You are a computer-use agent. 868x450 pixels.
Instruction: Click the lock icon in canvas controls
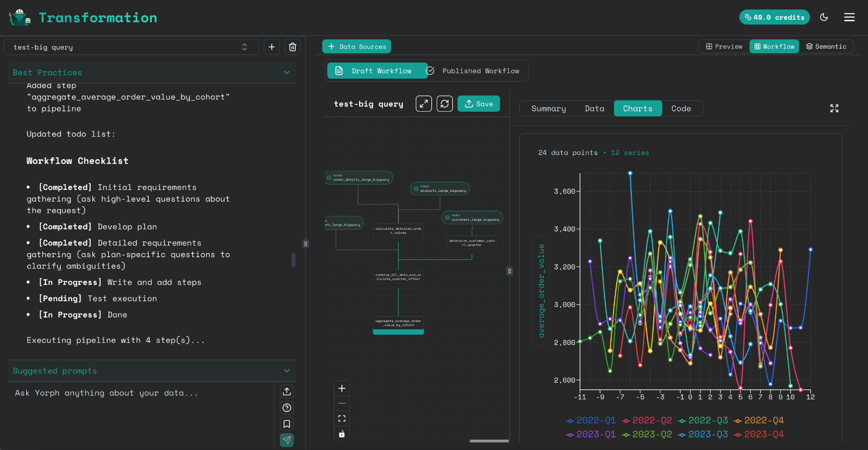342,434
